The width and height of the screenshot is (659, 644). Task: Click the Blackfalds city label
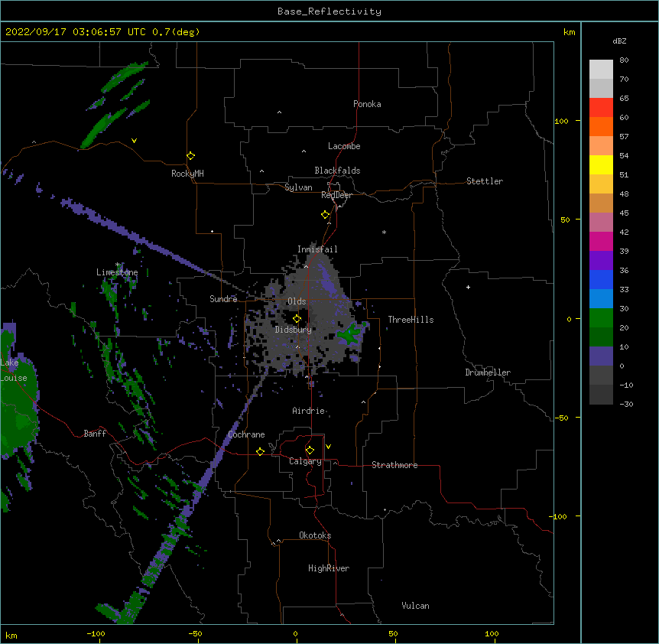click(x=337, y=171)
